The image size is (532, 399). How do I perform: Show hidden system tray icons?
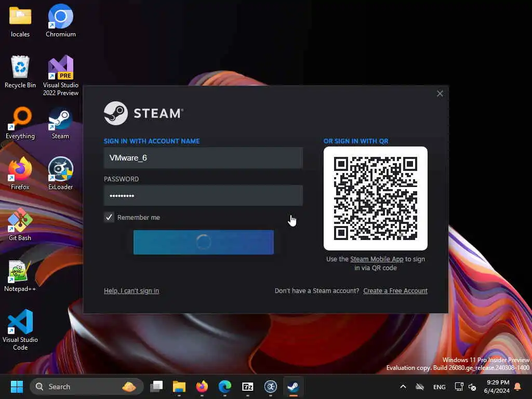403,387
